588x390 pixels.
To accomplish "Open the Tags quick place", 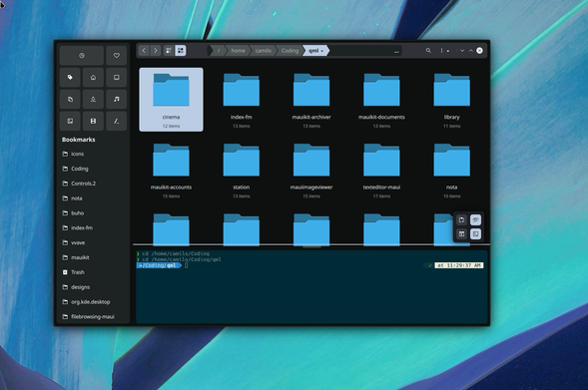I will coord(70,77).
